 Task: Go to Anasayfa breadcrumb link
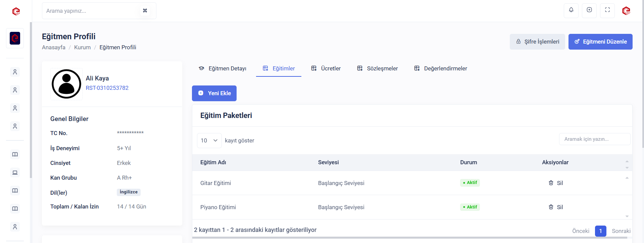tap(54, 47)
